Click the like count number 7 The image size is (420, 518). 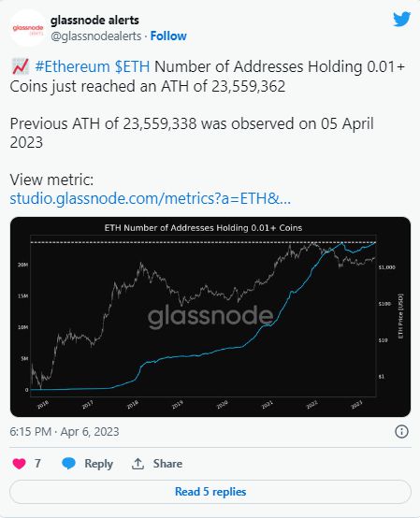coord(37,464)
